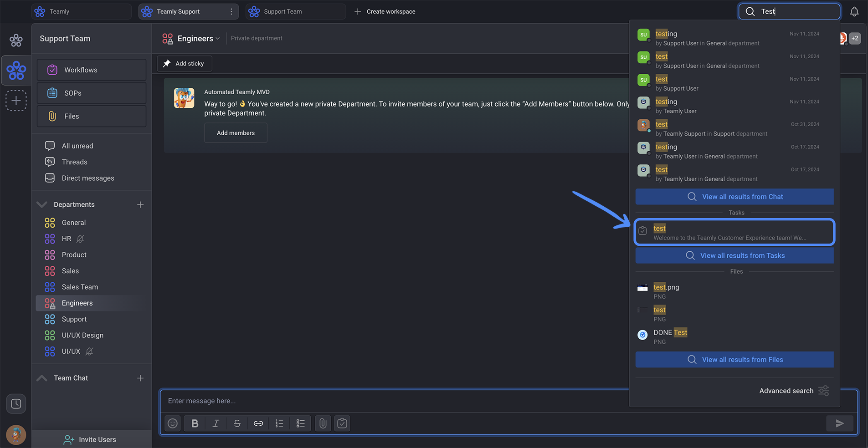
Task: Insert emoji in message composer
Action: (x=173, y=423)
